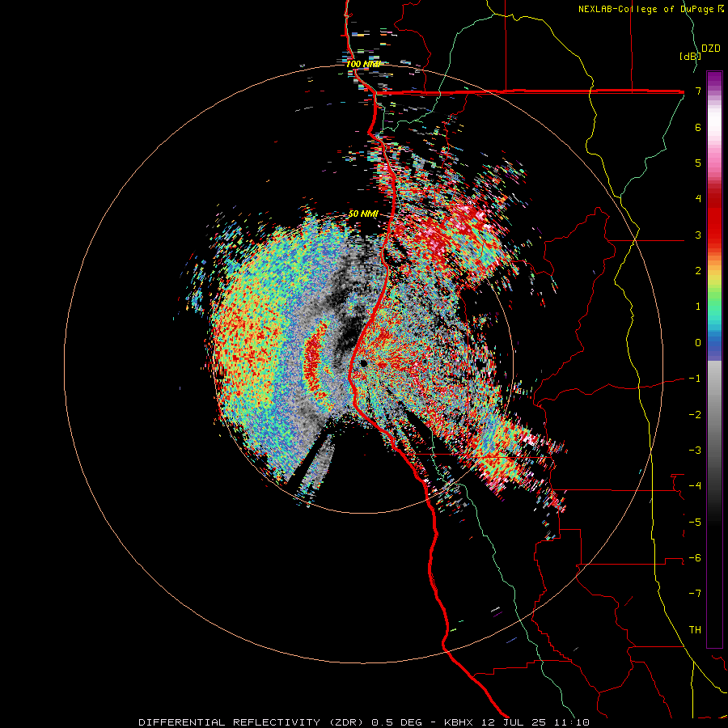
Task: Click the 0.5 DEG elevation text
Action: click(x=396, y=722)
